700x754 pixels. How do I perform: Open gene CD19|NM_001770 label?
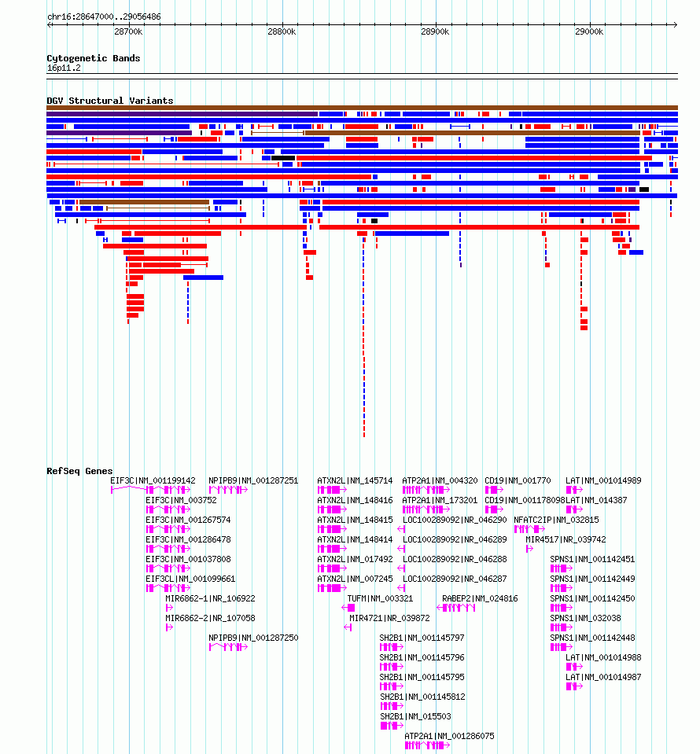518,480
